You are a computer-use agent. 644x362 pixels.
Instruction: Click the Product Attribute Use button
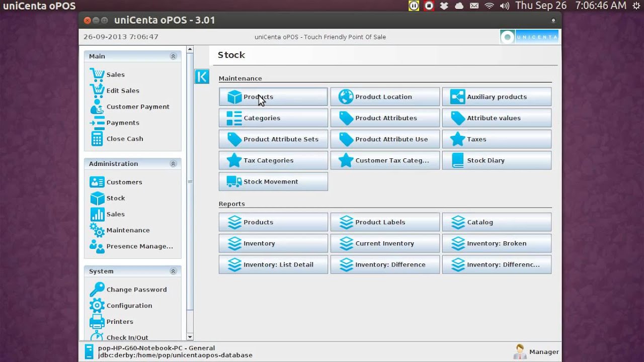385,139
